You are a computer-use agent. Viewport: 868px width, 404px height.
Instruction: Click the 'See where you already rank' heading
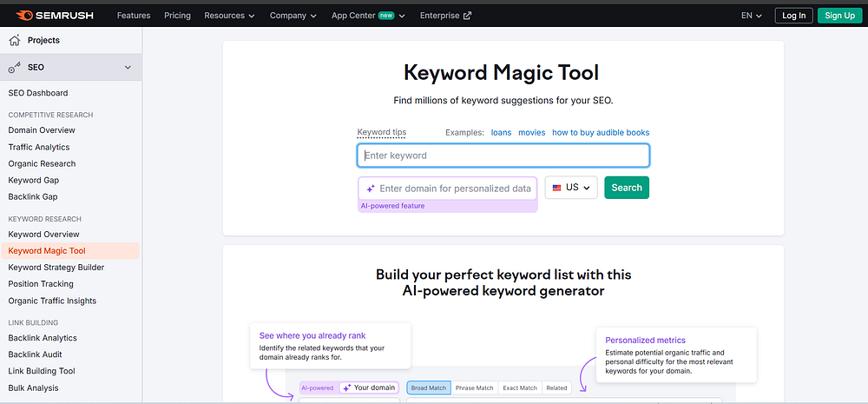(x=312, y=336)
